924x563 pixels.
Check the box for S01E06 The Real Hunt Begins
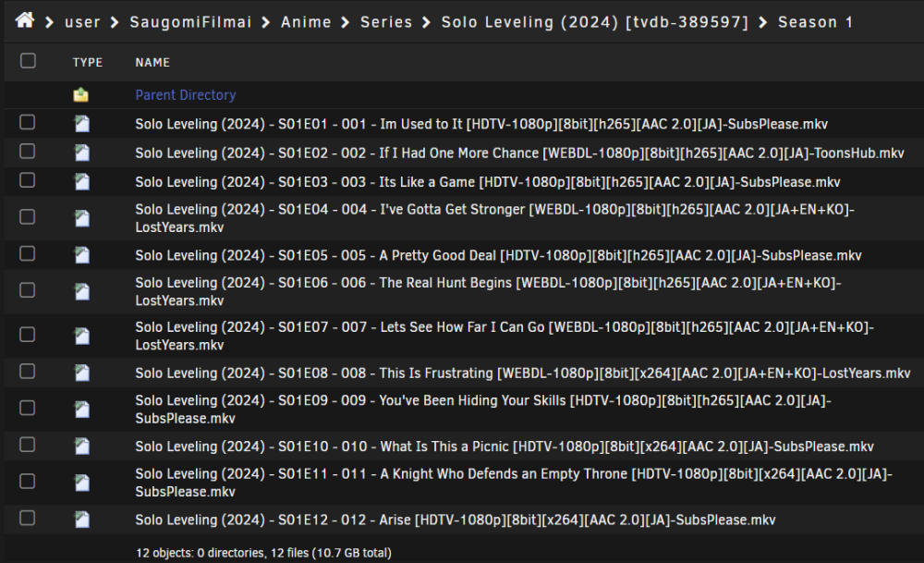pos(27,290)
